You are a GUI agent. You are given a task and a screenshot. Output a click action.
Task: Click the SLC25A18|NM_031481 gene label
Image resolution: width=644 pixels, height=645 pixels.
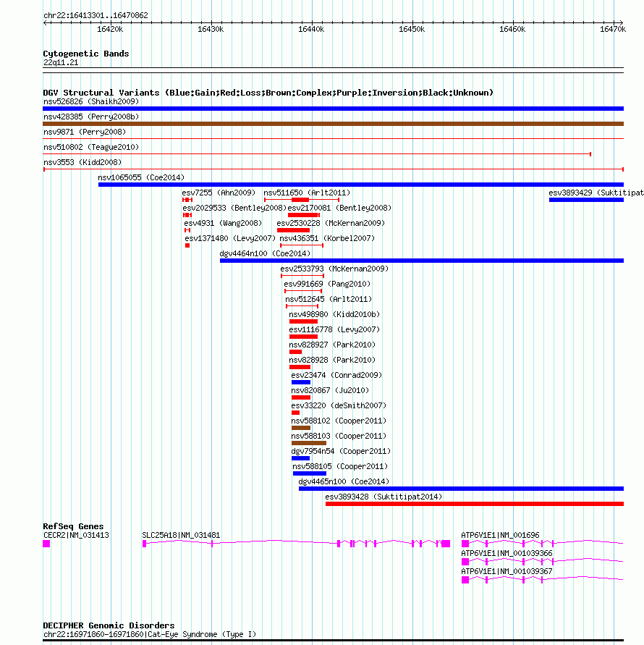coord(181,536)
